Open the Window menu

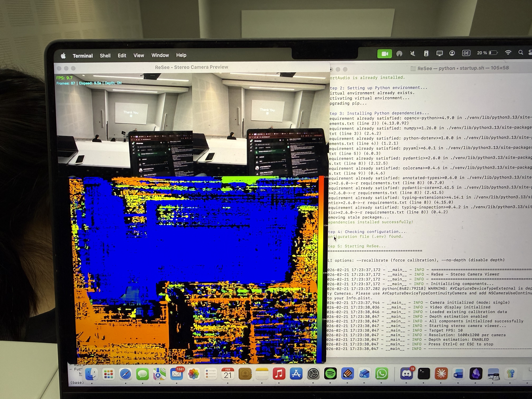(160, 55)
